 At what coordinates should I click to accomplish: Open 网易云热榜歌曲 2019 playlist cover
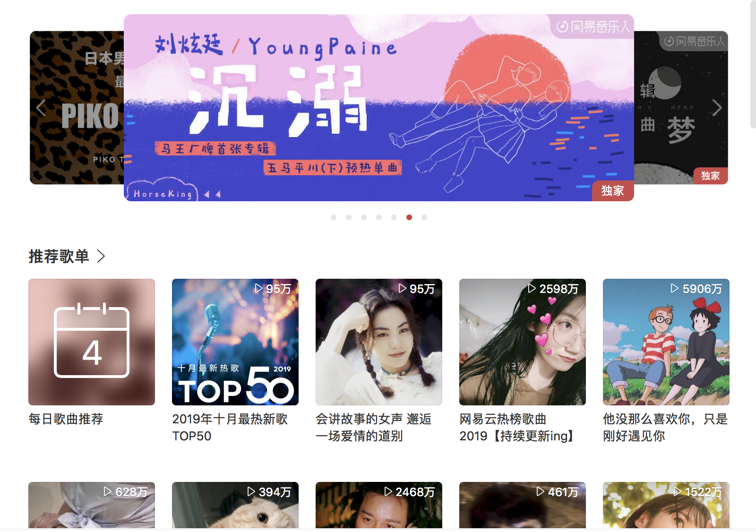click(x=523, y=342)
